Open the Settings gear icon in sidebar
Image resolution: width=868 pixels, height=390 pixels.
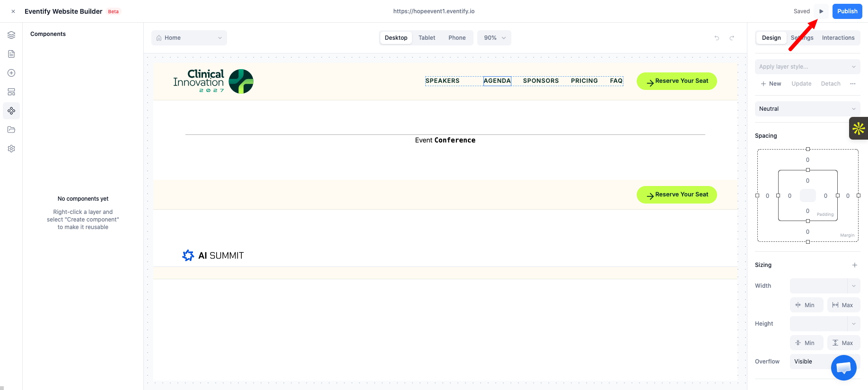pyautogui.click(x=11, y=149)
